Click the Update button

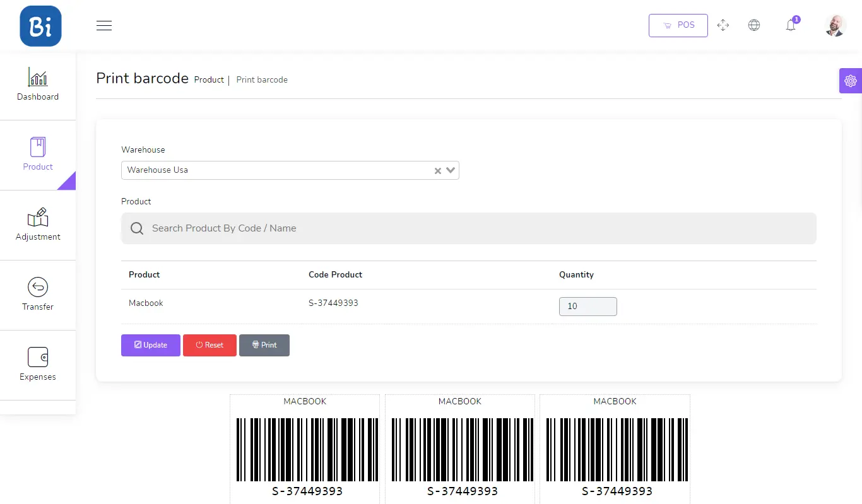point(151,345)
